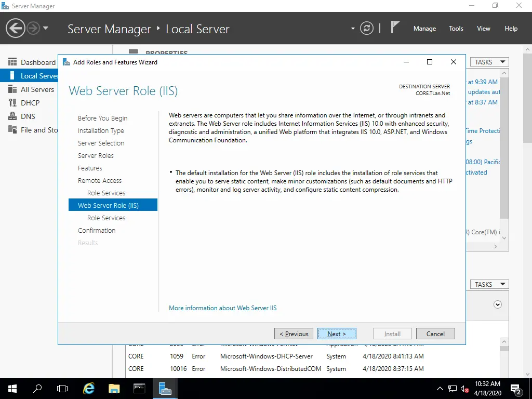Screen dimensions: 532x399
Task: Go to Installation Type wizard step
Action: [x=101, y=130]
